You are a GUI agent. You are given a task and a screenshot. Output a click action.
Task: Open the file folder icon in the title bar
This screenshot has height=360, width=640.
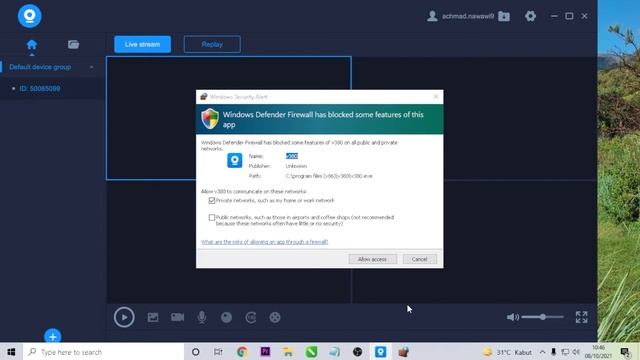tap(504, 16)
